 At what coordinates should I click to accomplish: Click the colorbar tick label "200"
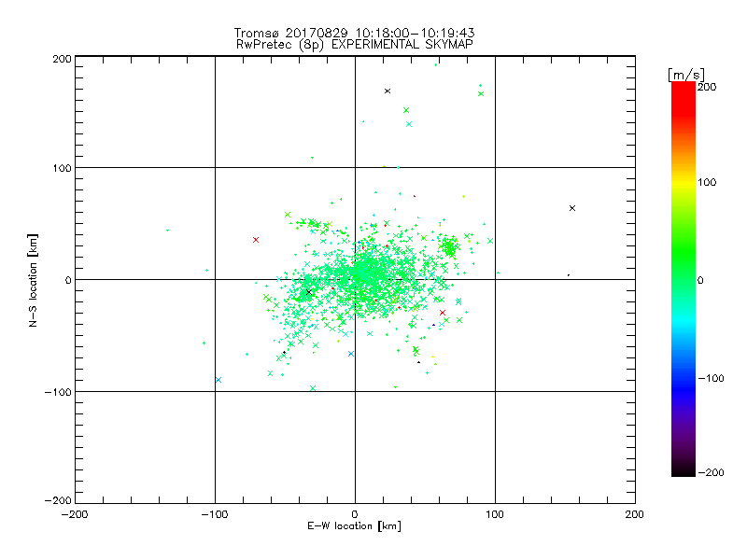707,87
